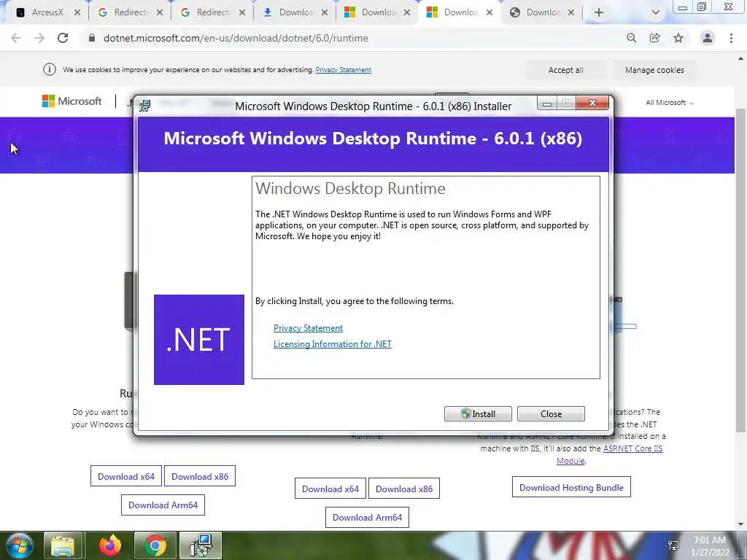This screenshot has height=560, width=747.
Task: Switch to the second Redirect tab
Action: click(207, 13)
